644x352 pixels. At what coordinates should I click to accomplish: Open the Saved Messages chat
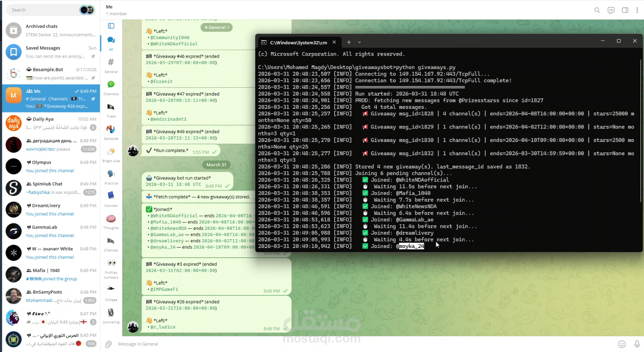pos(51,52)
